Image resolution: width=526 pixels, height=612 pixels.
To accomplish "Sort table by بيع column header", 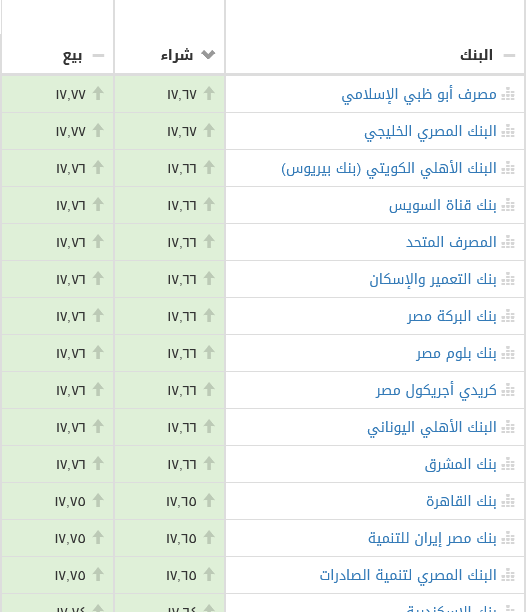I will (x=73, y=55).
